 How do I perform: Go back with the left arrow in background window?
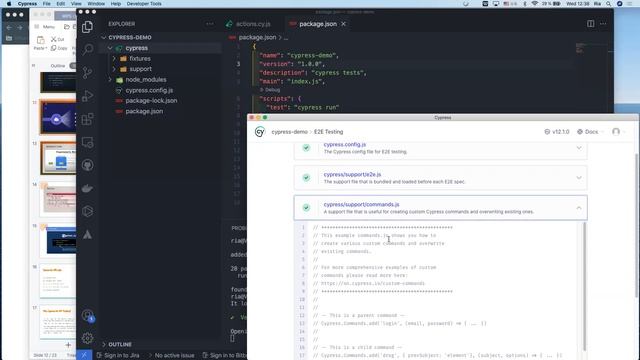[x=9, y=27]
